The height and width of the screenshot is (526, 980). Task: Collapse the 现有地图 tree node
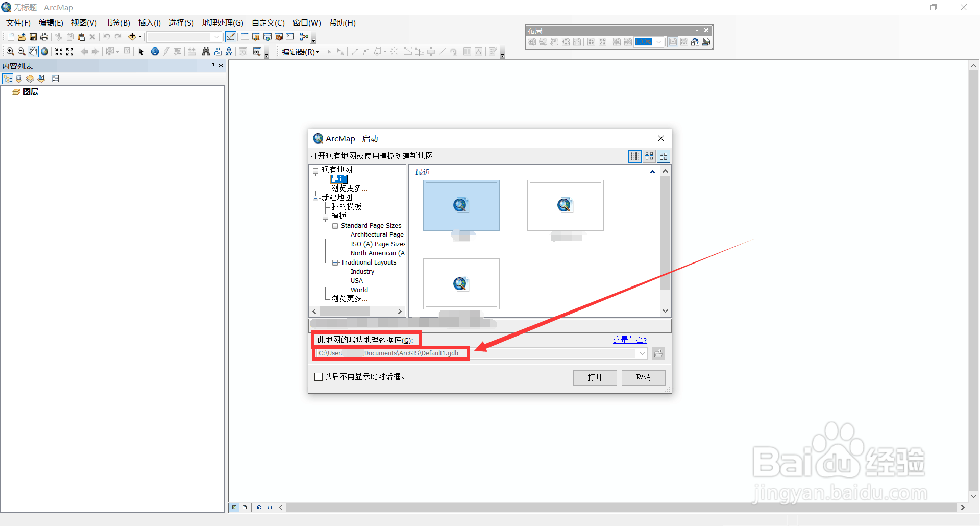(315, 171)
